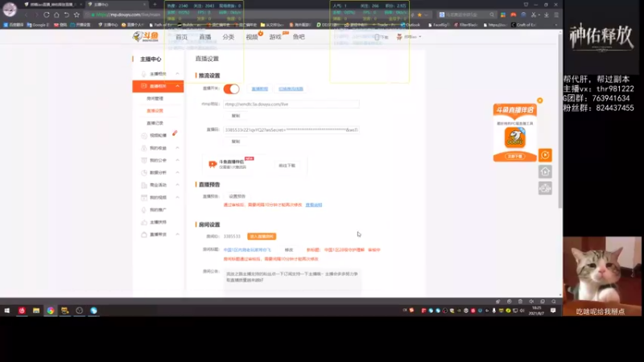Click the phone download icon in the Douyu header
Viewport: 644px width, 362px height.
coord(377,37)
